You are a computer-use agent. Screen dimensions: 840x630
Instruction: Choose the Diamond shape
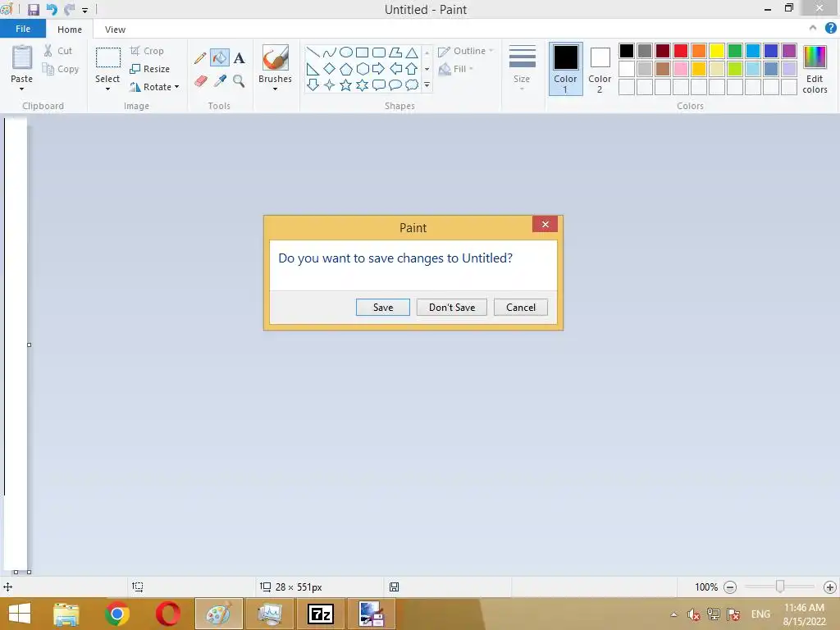(x=330, y=69)
